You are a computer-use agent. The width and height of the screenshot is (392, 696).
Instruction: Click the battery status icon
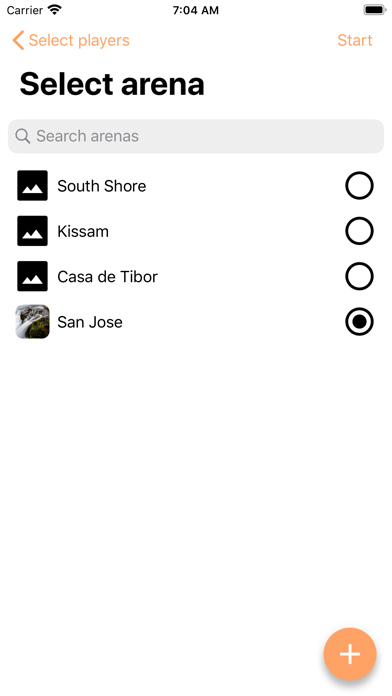tap(375, 10)
